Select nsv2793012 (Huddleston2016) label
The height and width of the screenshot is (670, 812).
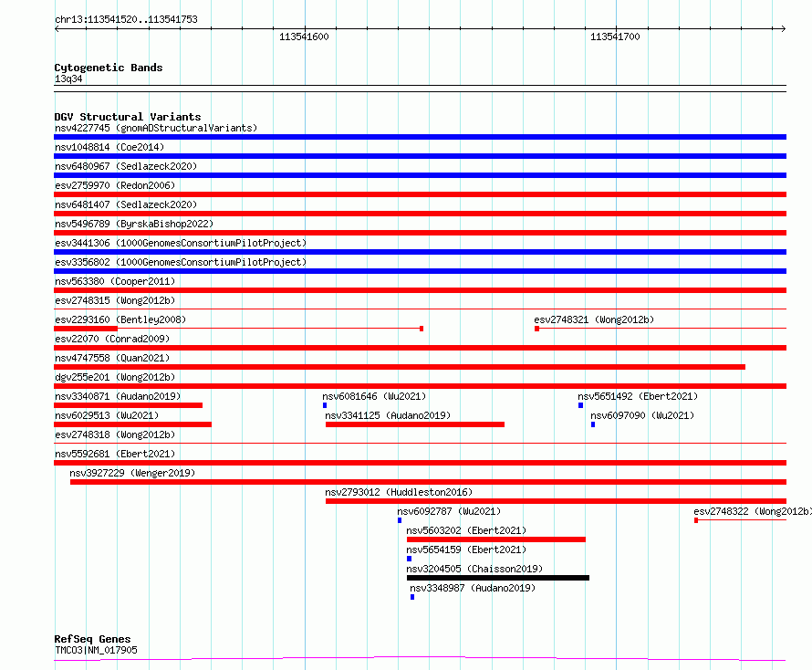coord(399,492)
